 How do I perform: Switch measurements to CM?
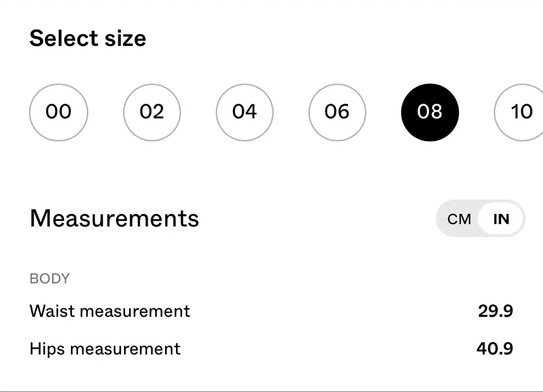coord(459,219)
